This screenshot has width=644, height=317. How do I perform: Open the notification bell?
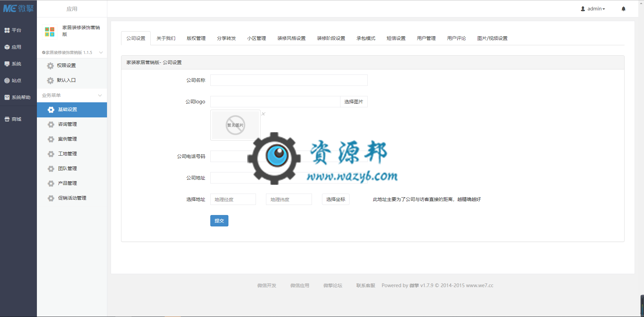click(x=624, y=9)
